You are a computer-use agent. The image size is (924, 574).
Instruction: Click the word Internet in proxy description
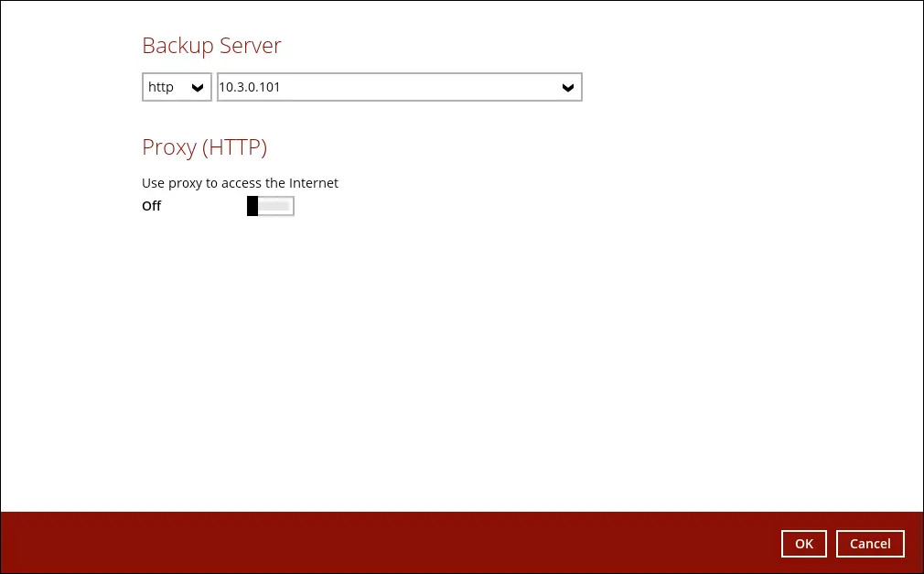coord(313,183)
